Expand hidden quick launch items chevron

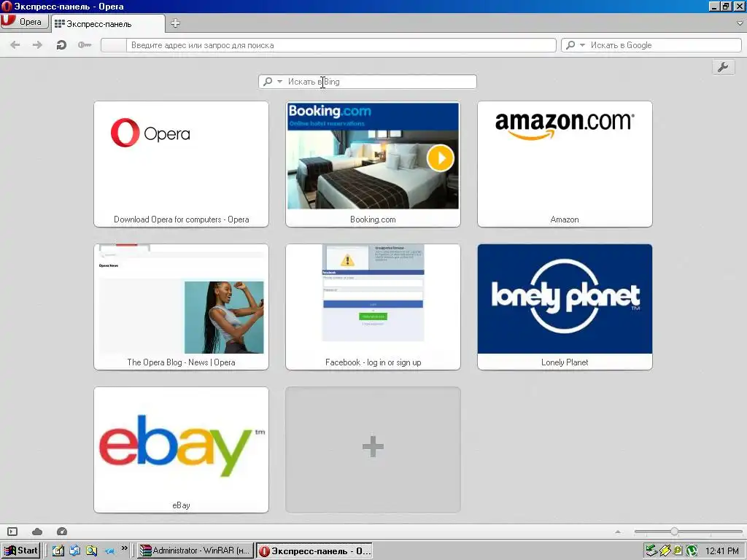click(124, 548)
